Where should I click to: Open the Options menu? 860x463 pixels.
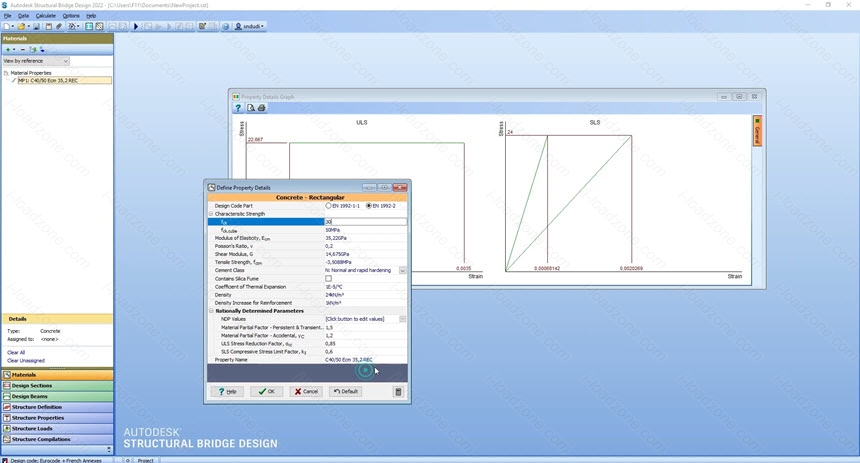[x=71, y=16]
